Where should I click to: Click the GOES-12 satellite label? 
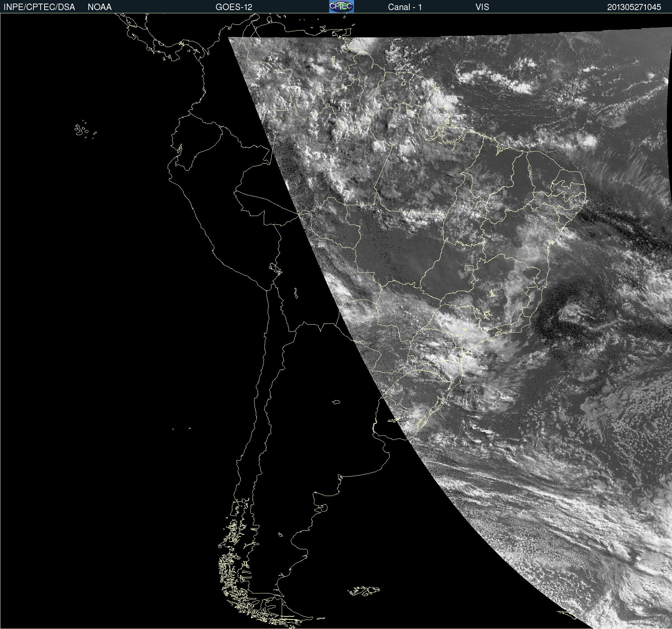(x=234, y=7)
